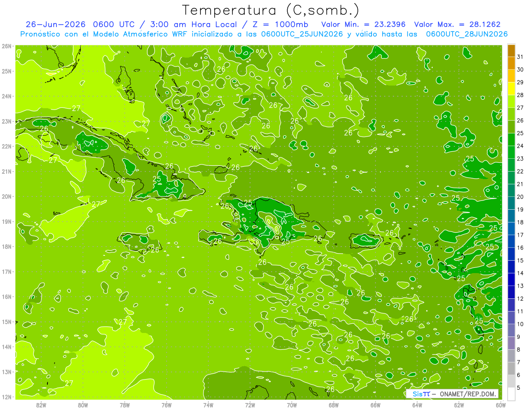Click the '60W' longitude label
Image resolution: width=532 pixels, height=411 pixels.
pos(501,405)
